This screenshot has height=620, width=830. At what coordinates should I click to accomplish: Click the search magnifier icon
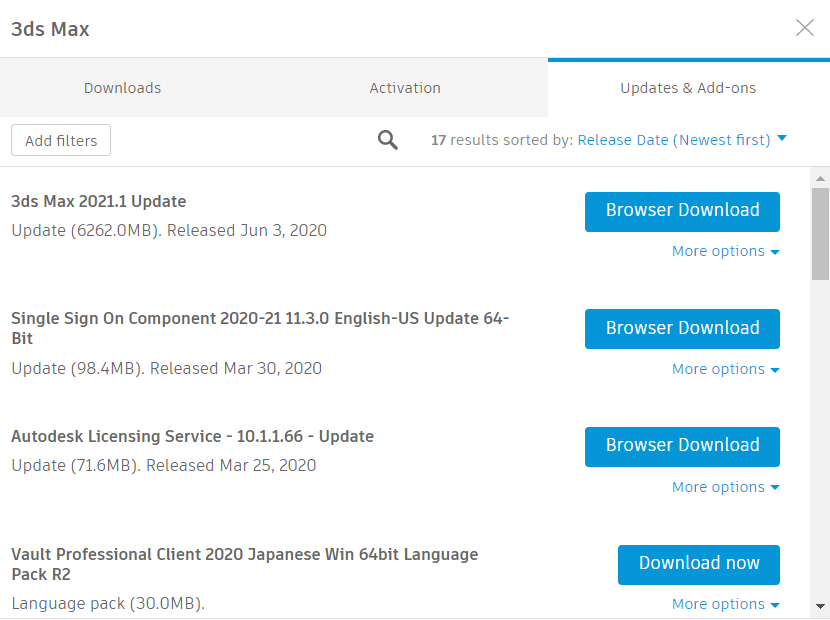[x=388, y=140]
